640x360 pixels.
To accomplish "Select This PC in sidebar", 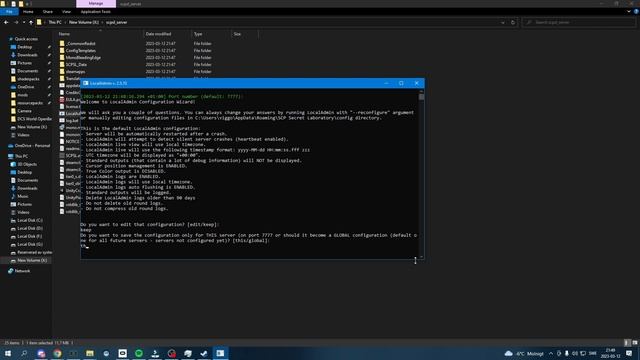I will [x=21, y=156].
